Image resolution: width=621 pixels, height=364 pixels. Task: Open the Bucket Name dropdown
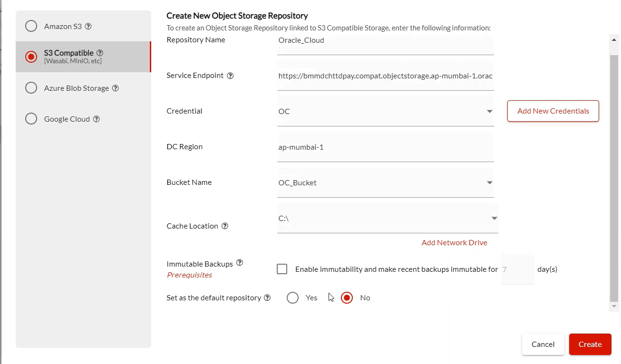point(385,182)
